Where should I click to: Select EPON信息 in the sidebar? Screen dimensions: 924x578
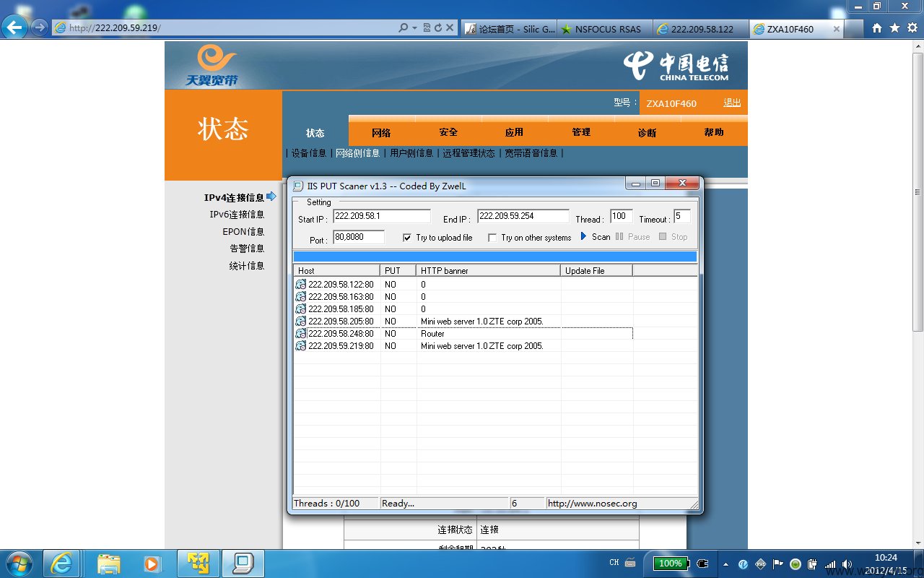click(243, 232)
